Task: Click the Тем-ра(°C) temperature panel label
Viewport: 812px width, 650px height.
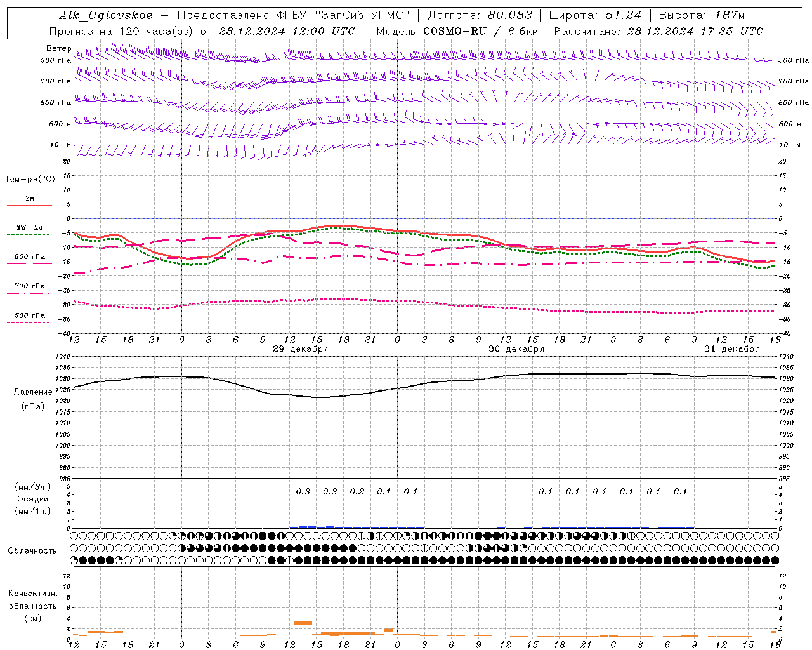Action: click(30, 180)
